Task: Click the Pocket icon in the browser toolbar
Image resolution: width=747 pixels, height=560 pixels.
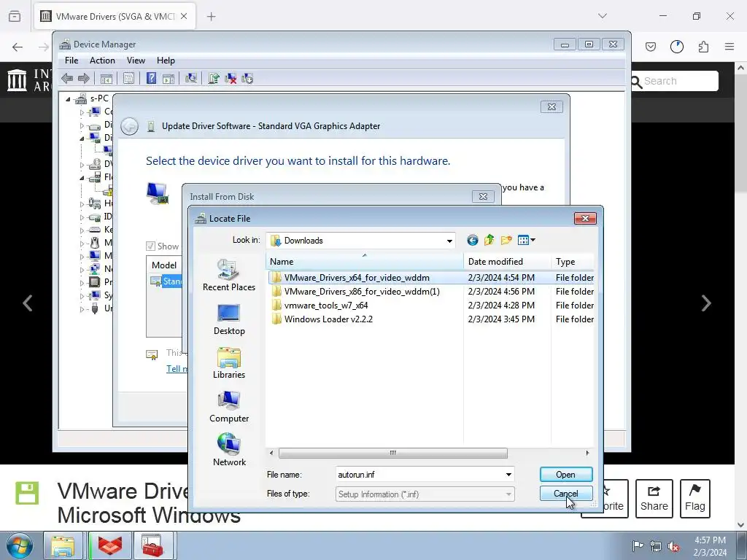Action: point(650,47)
